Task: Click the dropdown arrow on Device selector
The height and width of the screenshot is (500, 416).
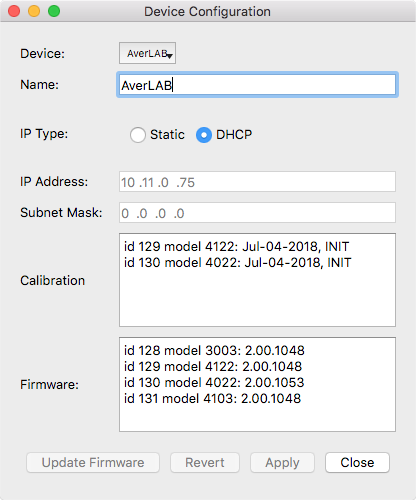Action: point(170,56)
